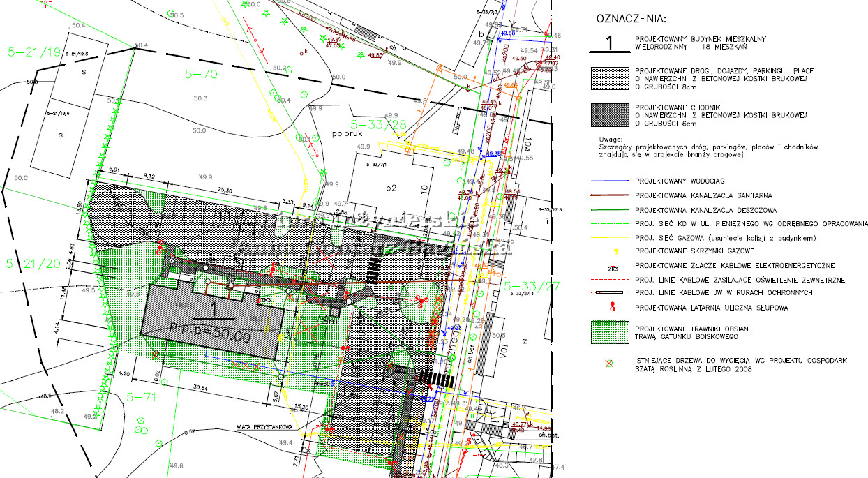This screenshot has width=868, height=478.
Task: Click the dark hatch swatch for projektowane chodniki
Action: pyautogui.click(x=608, y=115)
